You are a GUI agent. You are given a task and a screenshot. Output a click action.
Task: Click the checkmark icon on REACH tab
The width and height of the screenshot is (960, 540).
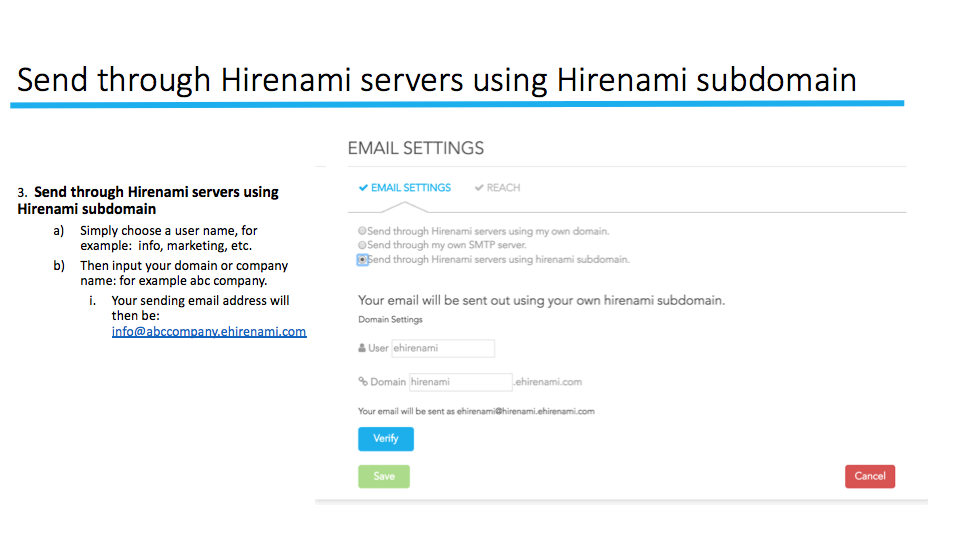(479, 188)
